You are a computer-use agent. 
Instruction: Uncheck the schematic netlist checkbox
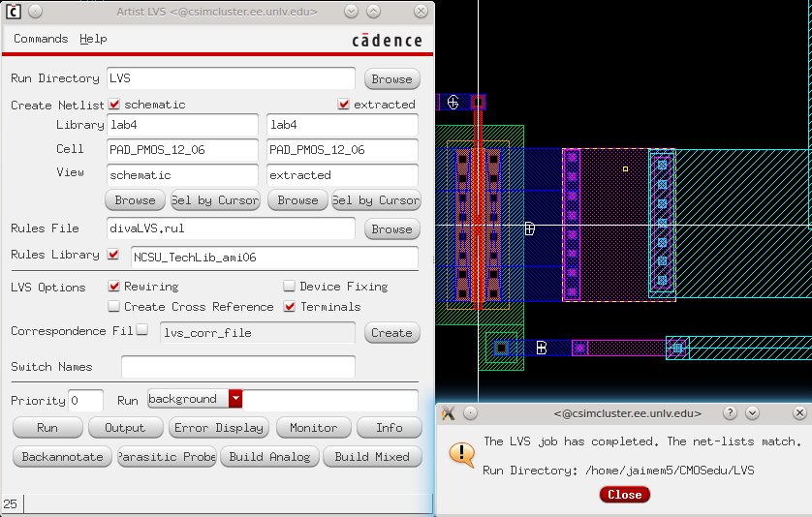114,104
